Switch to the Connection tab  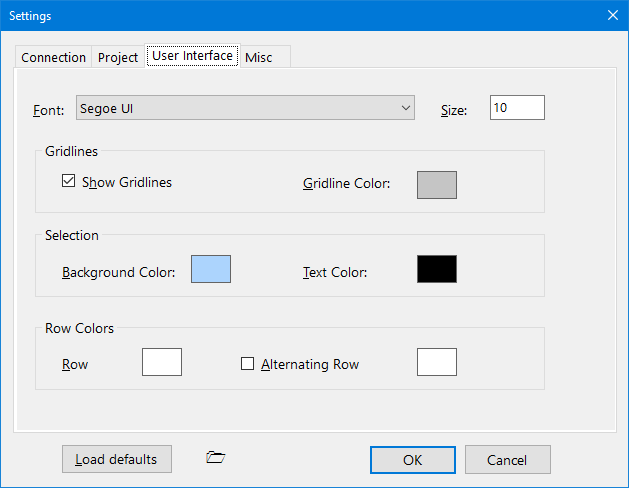click(x=53, y=57)
